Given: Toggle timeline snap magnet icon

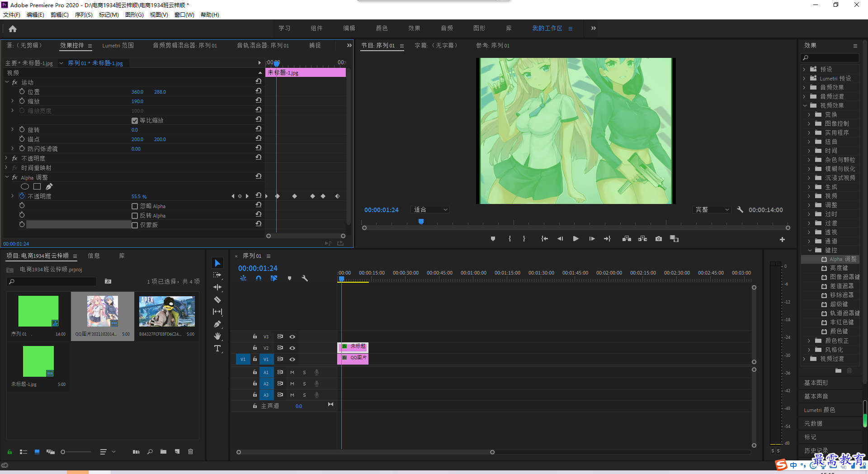Looking at the screenshot, I should (x=259, y=279).
